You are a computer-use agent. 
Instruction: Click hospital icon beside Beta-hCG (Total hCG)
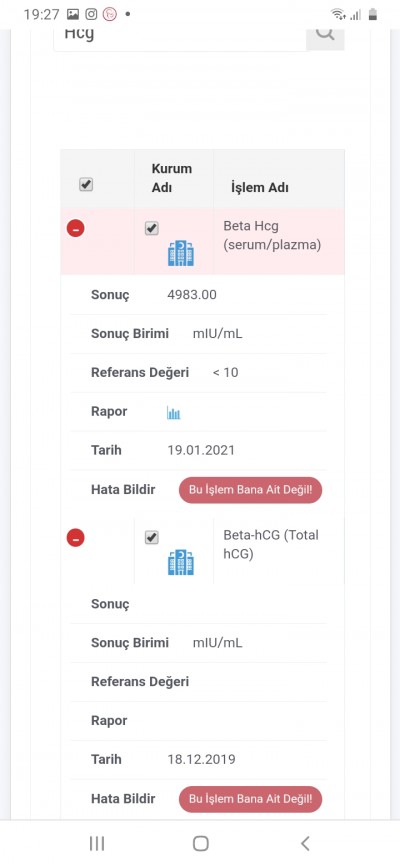point(181,562)
